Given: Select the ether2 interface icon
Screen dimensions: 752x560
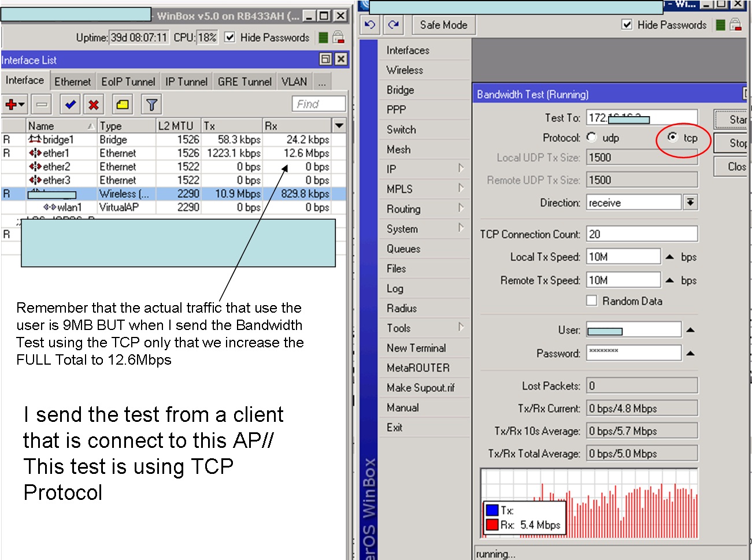Looking at the screenshot, I should pos(35,166).
